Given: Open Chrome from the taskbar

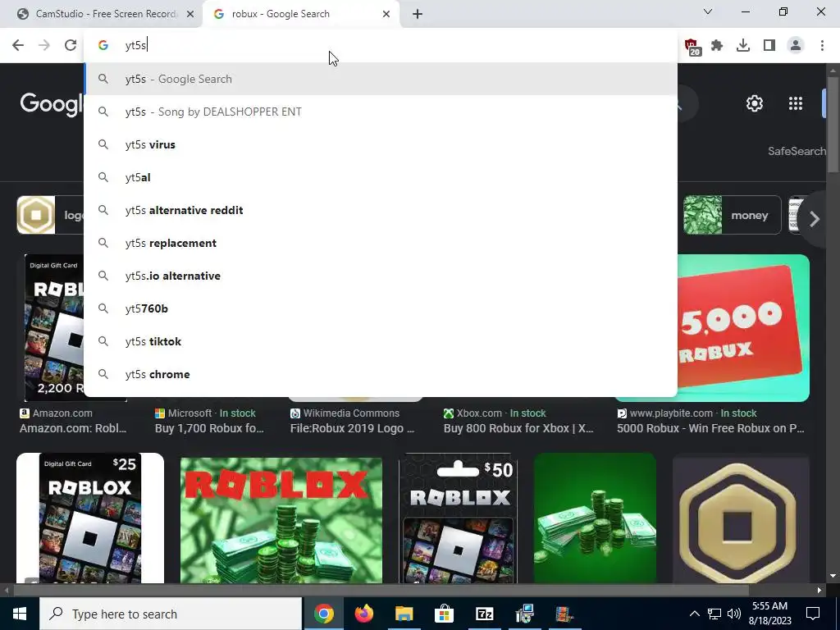Looking at the screenshot, I should pos(323,614).
